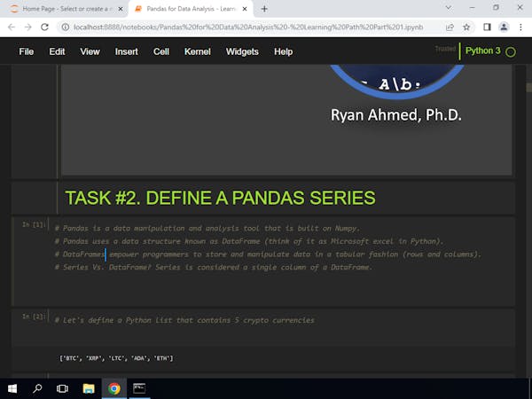This screenshot has width=532, height=399.
Task: Open the Insert menu
Action: point(126,51)
